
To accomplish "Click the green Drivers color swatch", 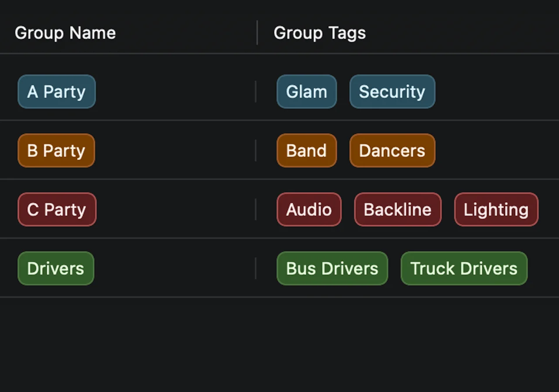I will (x=55, y=268).
